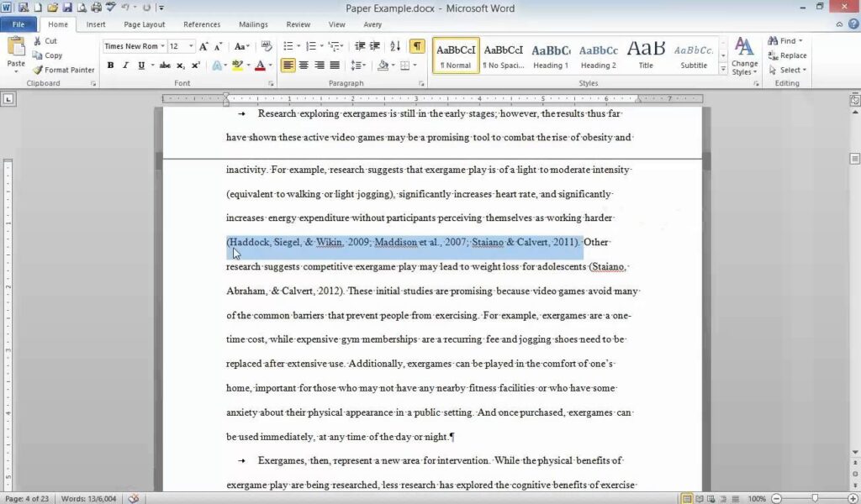The width and height of the screenshot is (861, 504).
Task: Activate the Format Painter
Action: click(64, 70)
